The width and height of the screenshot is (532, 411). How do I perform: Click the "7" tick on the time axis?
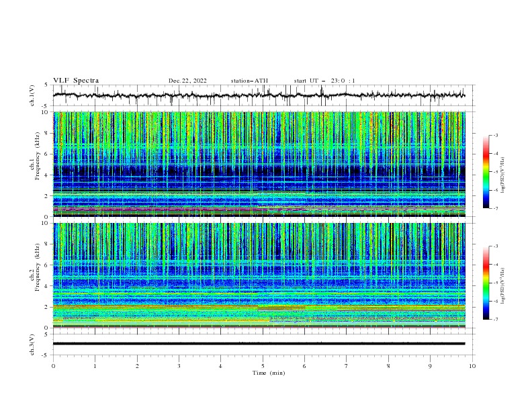(347, 366)
